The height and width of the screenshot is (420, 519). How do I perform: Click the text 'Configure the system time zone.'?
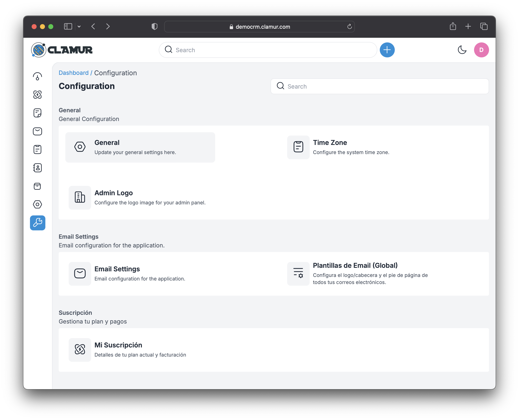pyautogui.click(x=351, y=152)
